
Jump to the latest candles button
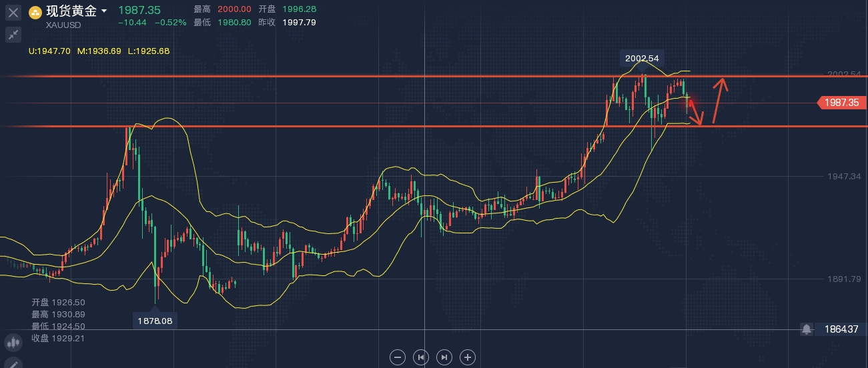tap(444, 357)
